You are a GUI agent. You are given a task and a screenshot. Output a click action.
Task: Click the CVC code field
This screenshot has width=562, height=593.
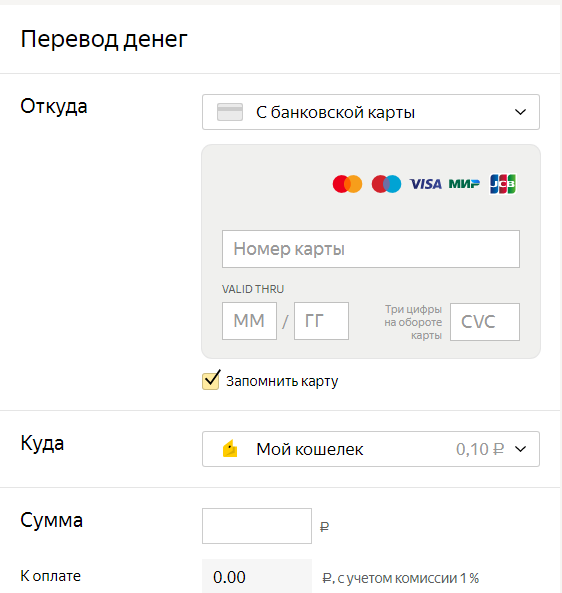[485, 322]
